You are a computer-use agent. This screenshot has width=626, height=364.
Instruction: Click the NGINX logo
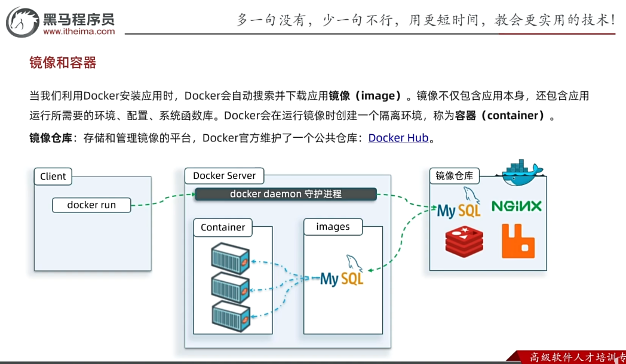[517, 206]
